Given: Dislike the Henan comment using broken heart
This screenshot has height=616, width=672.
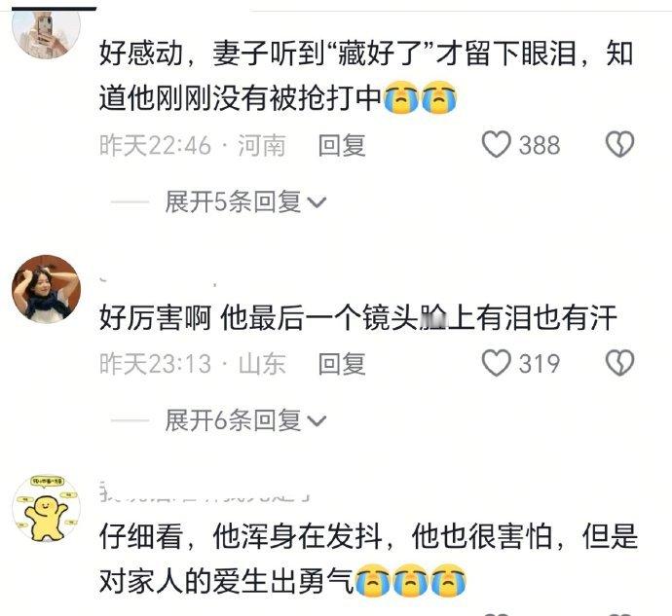Looking at the screenshot, I should point(619,144).
